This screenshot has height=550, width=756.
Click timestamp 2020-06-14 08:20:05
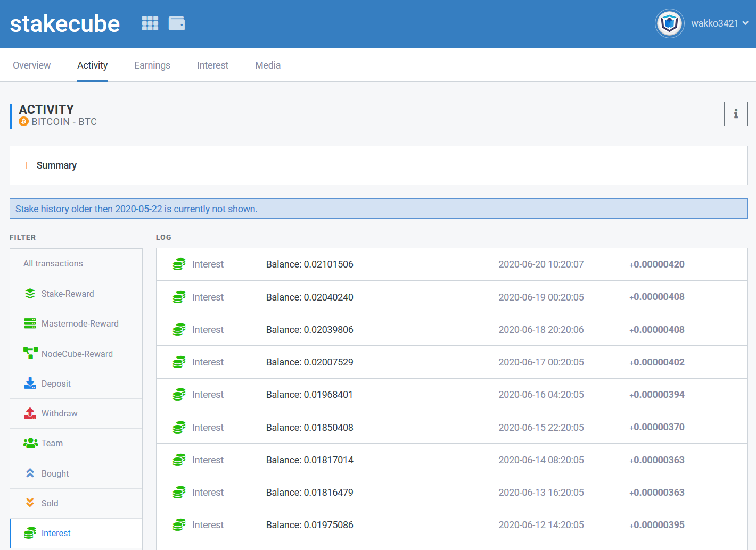tap(541, 460)
